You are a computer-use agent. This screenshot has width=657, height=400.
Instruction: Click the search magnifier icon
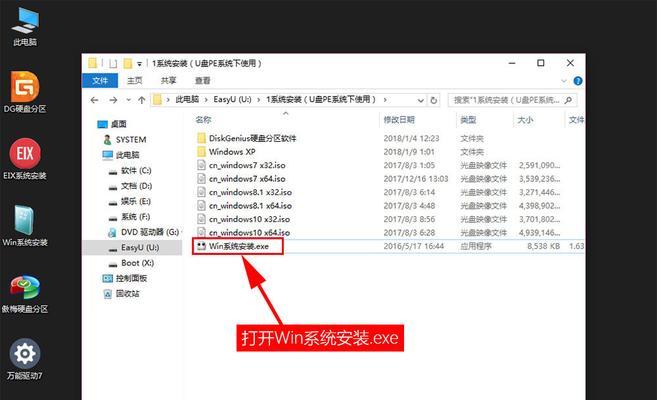[x=568, y=100]
